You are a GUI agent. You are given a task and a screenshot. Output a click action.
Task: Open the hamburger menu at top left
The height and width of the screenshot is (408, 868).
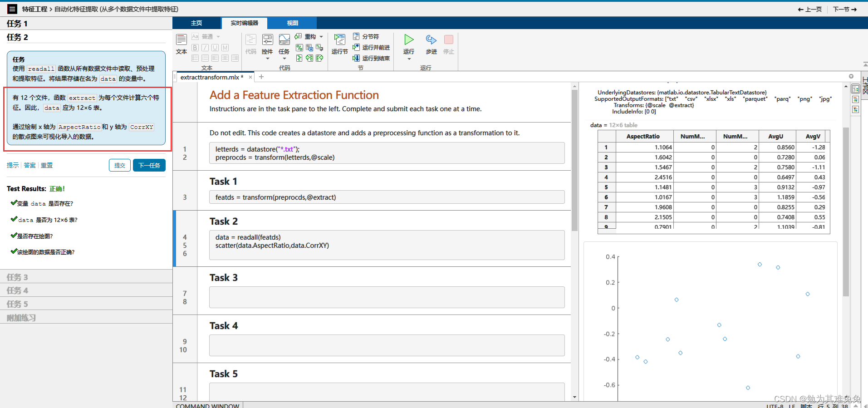click(12, 9)
